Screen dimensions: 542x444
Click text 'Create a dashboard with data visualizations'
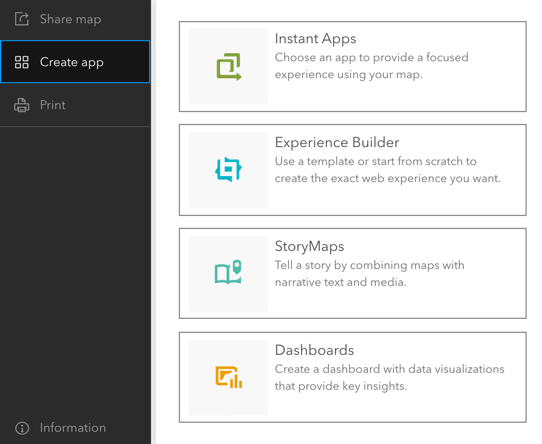(390, 369)
